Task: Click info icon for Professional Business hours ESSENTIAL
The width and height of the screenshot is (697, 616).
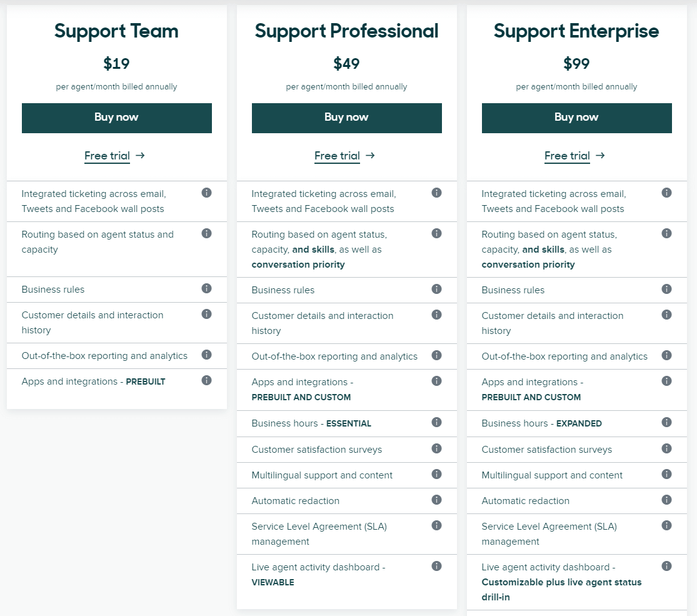Action: (x=436, y=422)
